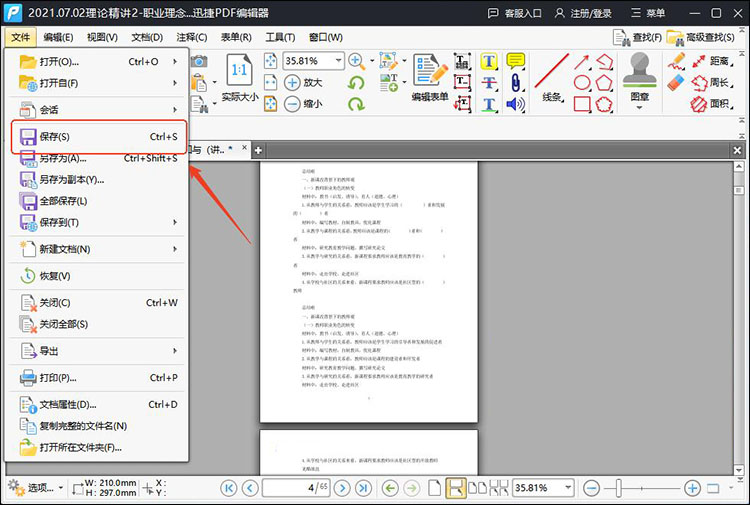Select the 线条 line drawing tool

pyautogui.click(x=551, y=77)
